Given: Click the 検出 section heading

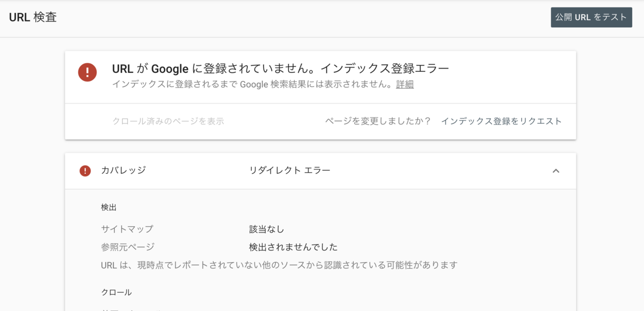Looking at the screenshot, I should pyautogui.click(x=109, y=207).
